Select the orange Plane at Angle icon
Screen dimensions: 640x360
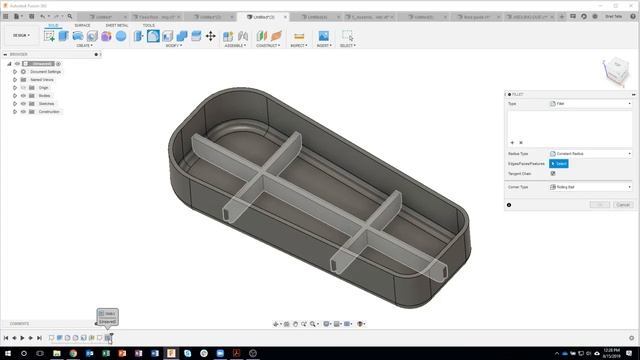point(276,36)
